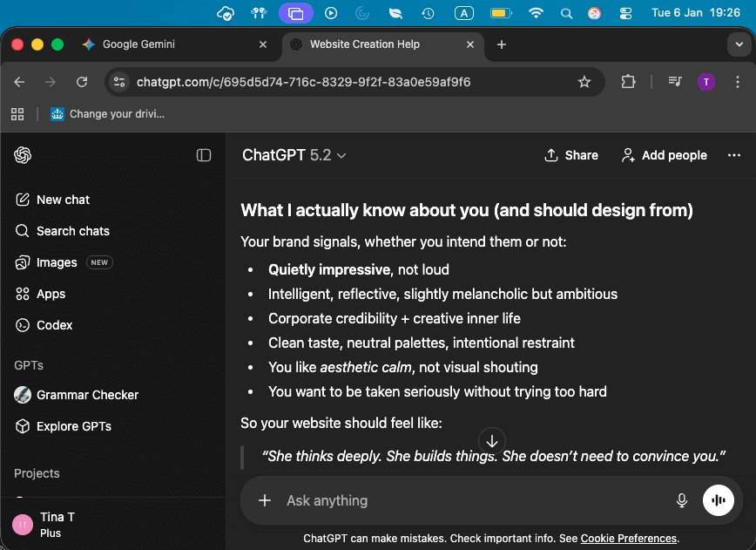
Task: Start voice mode with waveform button
Action: 719,500
